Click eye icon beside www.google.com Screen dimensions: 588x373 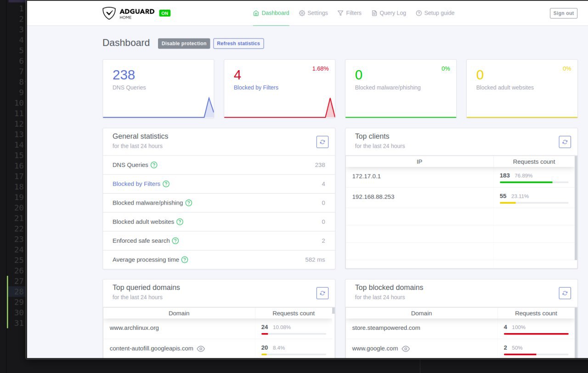pos(406,349)
